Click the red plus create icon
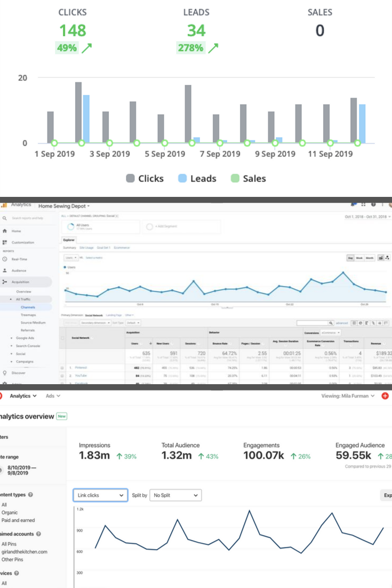 (386, 396)
